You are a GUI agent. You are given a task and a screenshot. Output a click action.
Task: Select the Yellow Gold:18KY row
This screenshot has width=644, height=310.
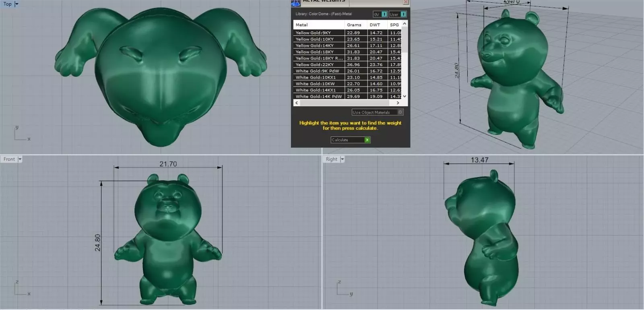click(347, 52)
